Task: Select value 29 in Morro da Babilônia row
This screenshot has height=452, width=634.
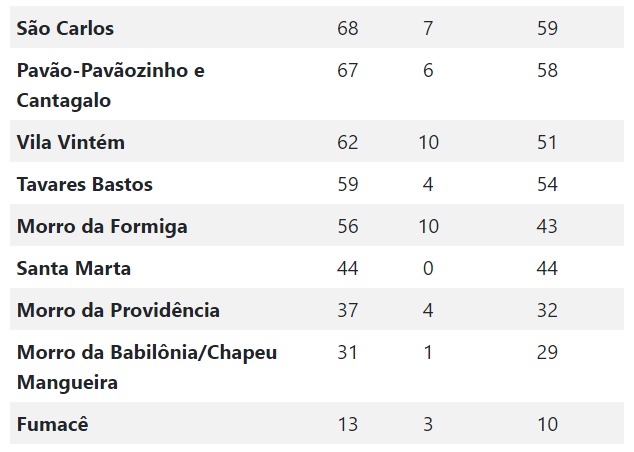Action: point(547,353)
